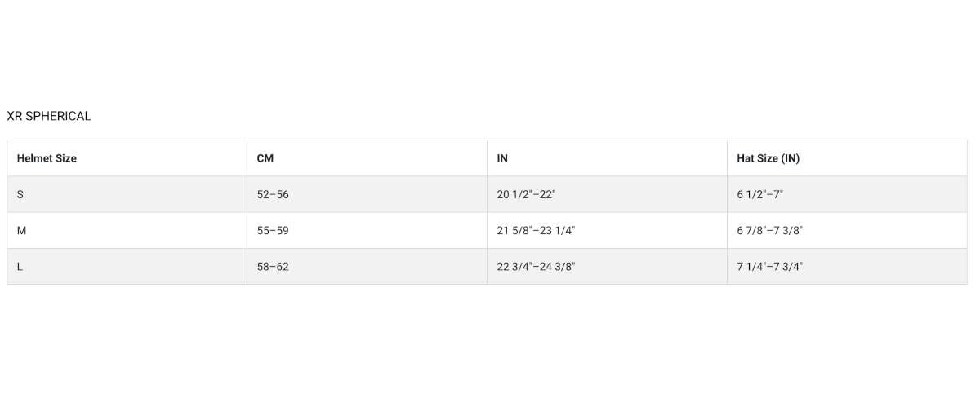The width and height of the screenshot is (980, 408).
Task: Click the Hat Size (IN) header
Action: click(768, 158)
